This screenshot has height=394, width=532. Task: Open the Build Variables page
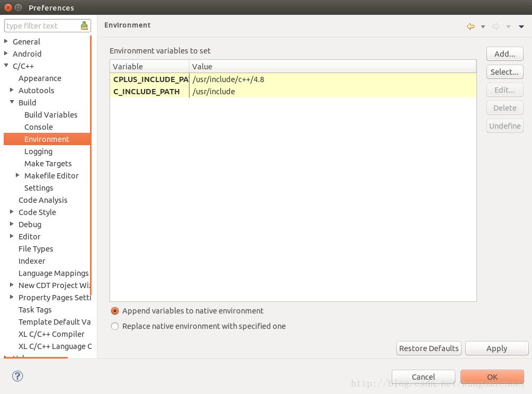click(51, 115)
